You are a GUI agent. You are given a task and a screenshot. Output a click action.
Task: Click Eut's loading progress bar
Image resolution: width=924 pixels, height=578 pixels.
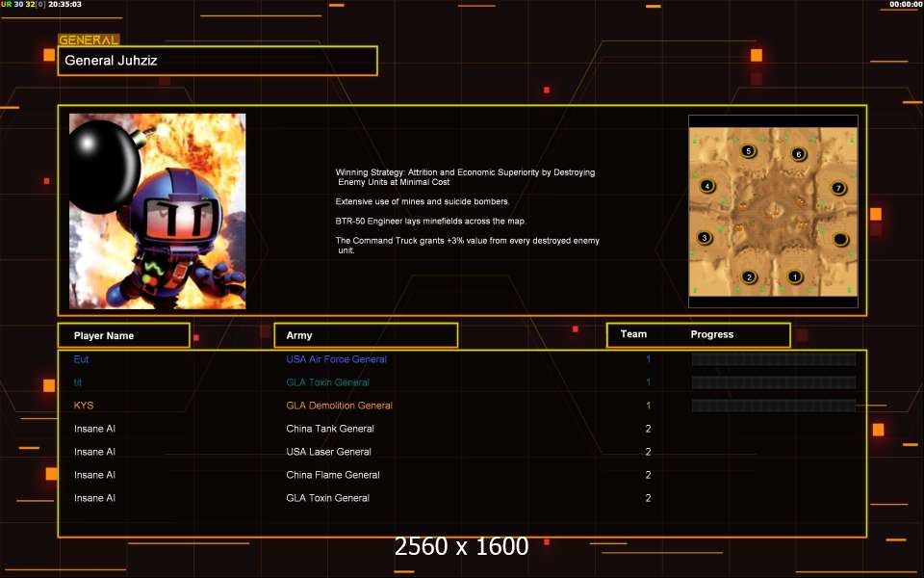point(774,359)
